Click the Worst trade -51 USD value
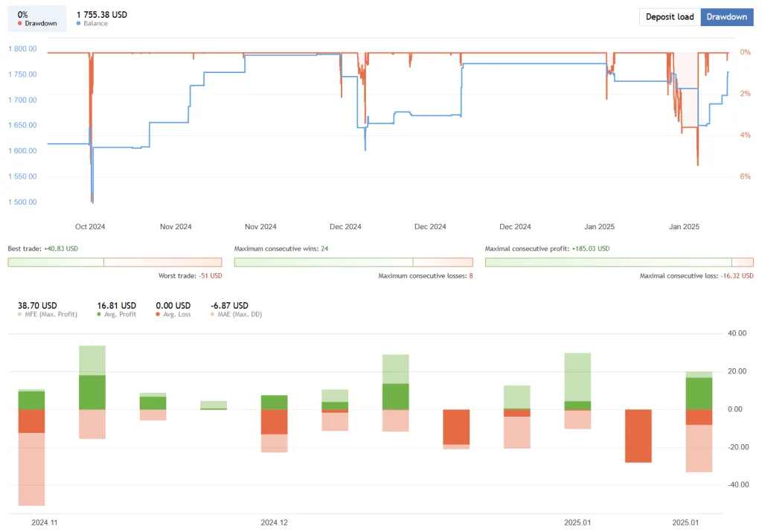This screenshot has width=762, height=532. pos(211,276)
